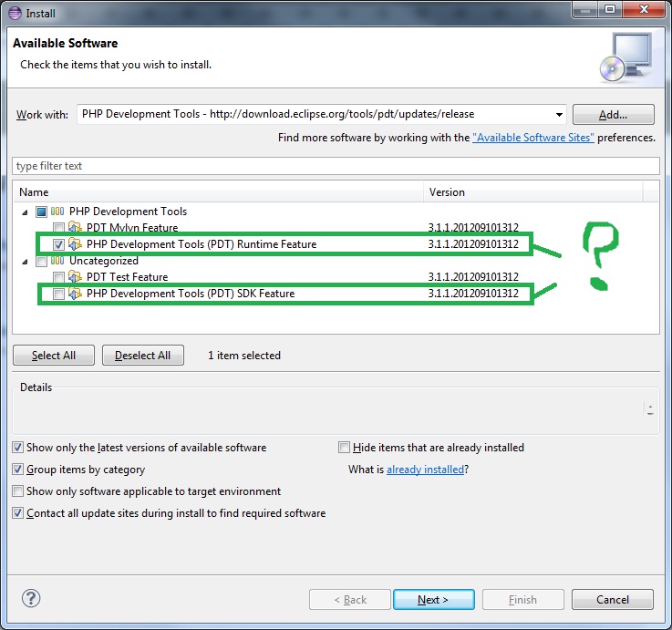Click the Details area up spinner arrow
The height and width of the screenshot is (630, 672).
coord(650,406)
